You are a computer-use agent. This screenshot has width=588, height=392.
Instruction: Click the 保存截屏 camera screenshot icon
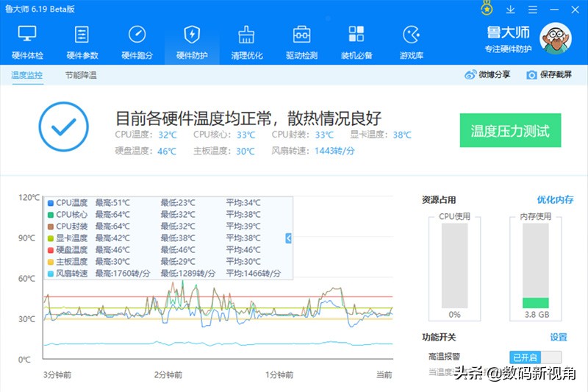coord(531,75)
